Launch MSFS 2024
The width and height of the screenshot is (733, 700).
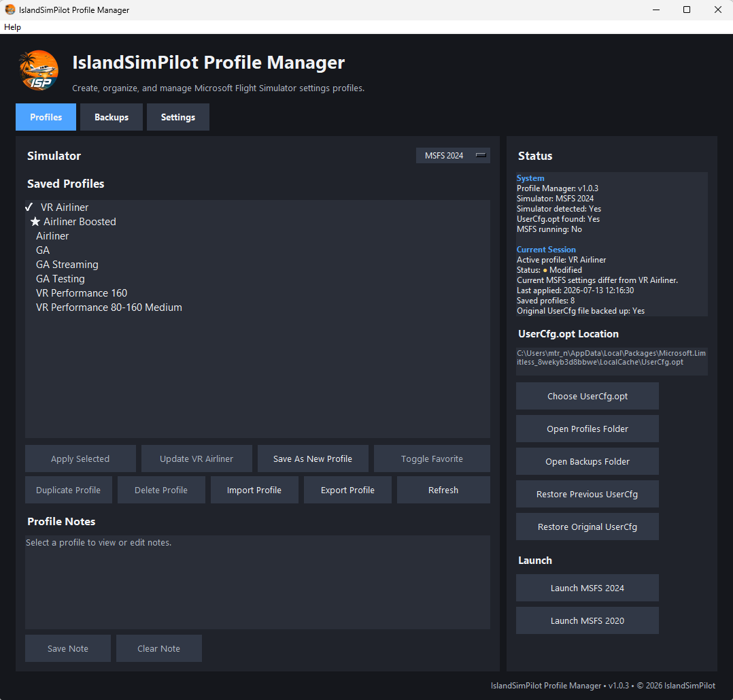click(x=587, y=588)
